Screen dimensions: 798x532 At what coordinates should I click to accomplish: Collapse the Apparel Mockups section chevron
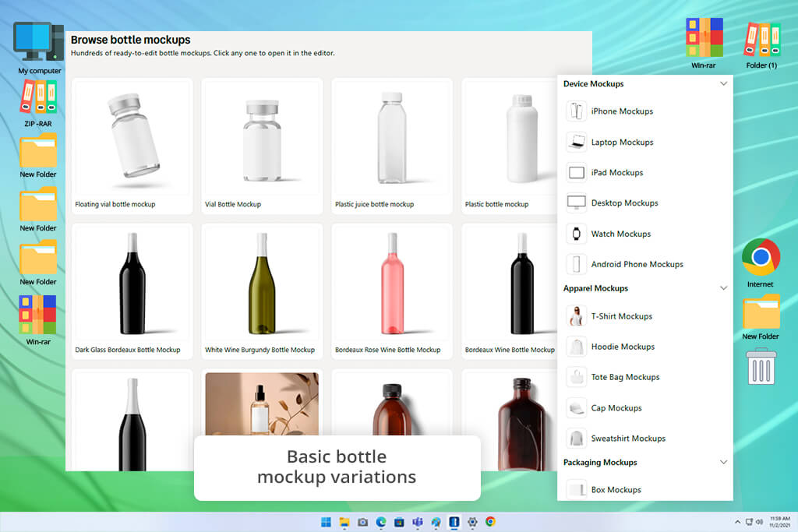(723, 288)
